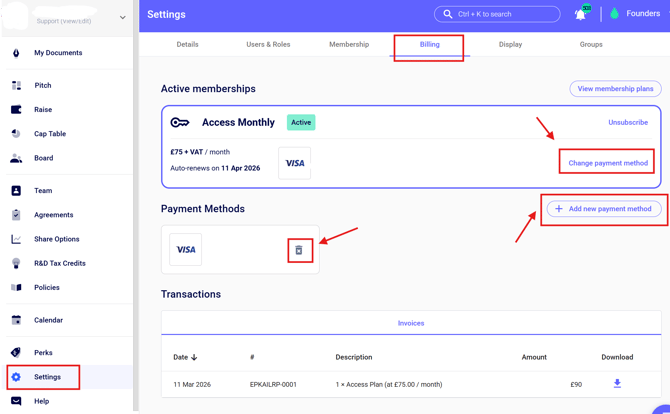This screenshot has height=414, width=670.
Task: Click the magnifier search icon
Action: 448,14
